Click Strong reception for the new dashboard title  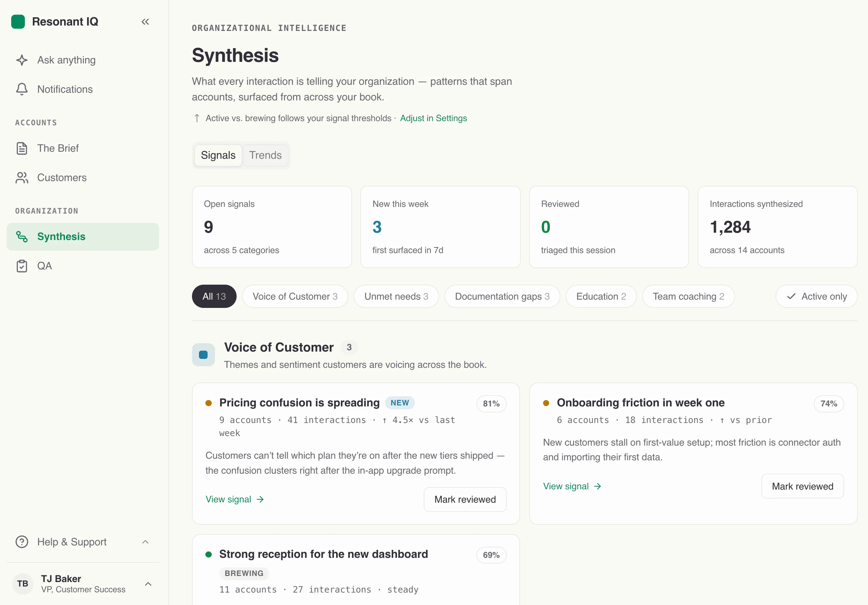[x=324, y=554]
